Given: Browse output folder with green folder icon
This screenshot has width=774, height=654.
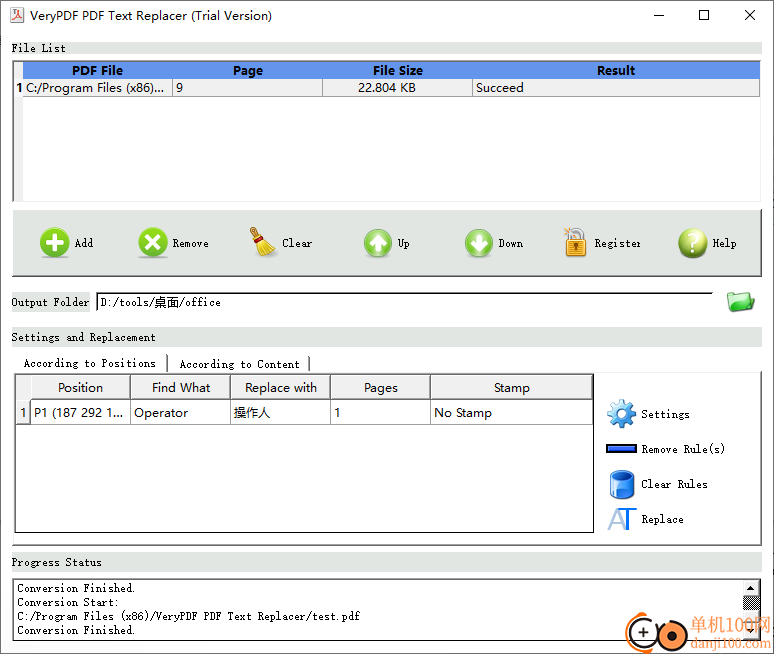Looking at the screenshot, I should (x=740, y=302).
